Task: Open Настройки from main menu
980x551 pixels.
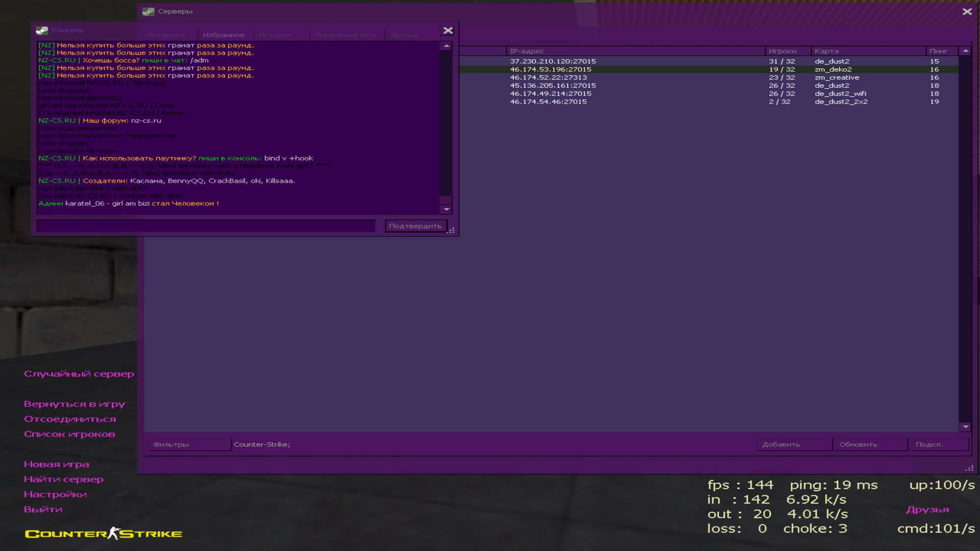Action: [x=55, y=494]
